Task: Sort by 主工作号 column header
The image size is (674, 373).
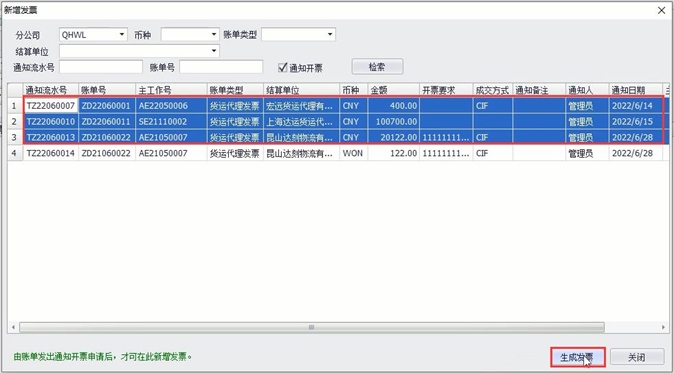Action: pos(171,90)
